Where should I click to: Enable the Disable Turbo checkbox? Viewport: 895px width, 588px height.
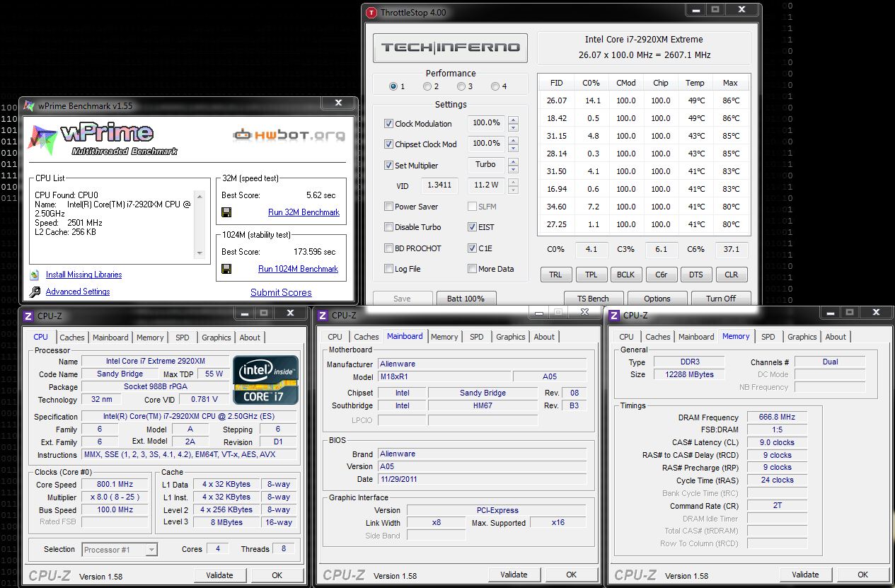388,227
